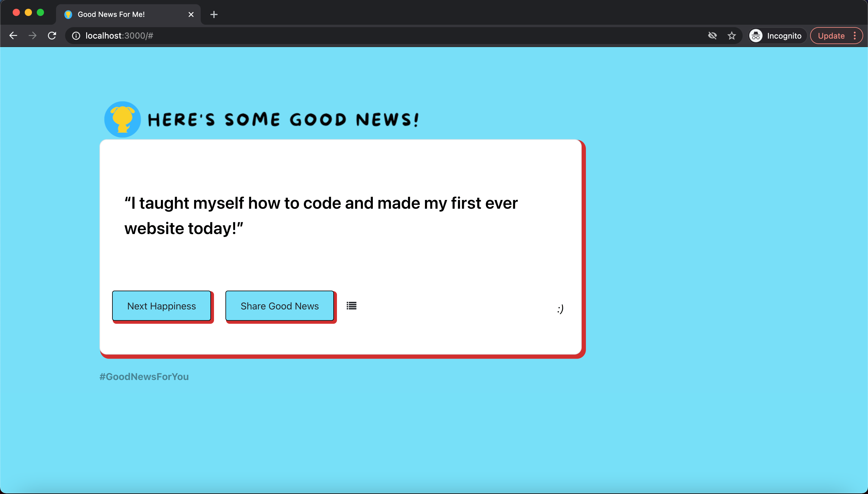Expand the Update control options
This screenshot has width=868, height=494.
(x=854, y=35)
